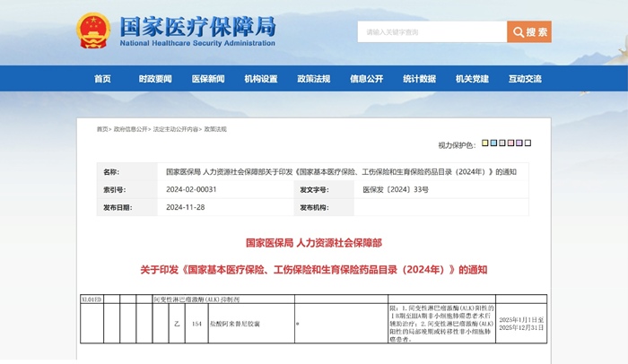The width and height of the screenshot is (628, 364).
Task: Click the document name in 名称 row
Action: 341,172
